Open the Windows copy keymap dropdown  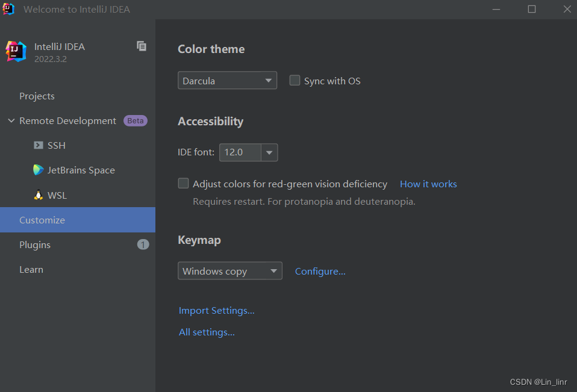point(230,271)
